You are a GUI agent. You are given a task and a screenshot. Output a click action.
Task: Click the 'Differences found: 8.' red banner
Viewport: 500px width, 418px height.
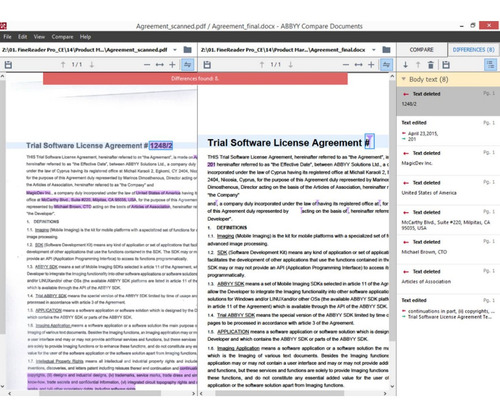coord(195,79)
